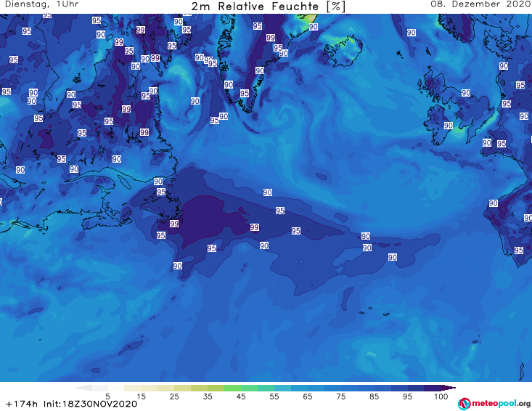Click the meteopool round logo icon
532x411 pixels.
[x=464, y=404]
